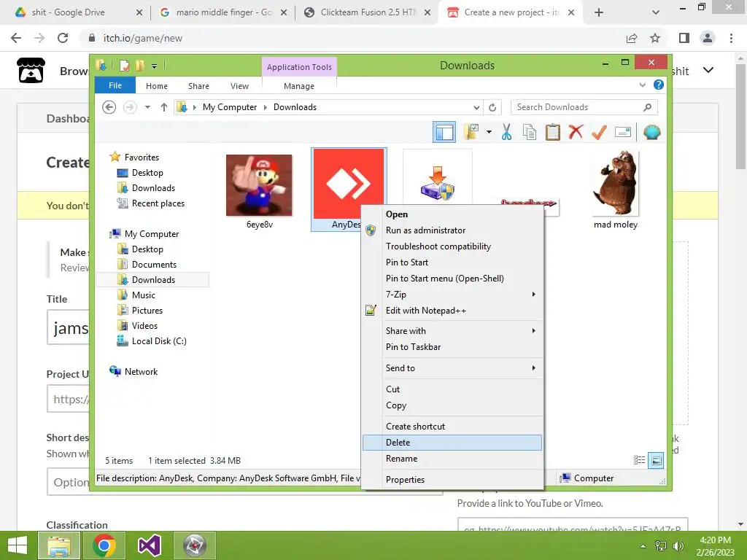
Task: Toggle the navigation pane layout button
Action: [444, 133]
